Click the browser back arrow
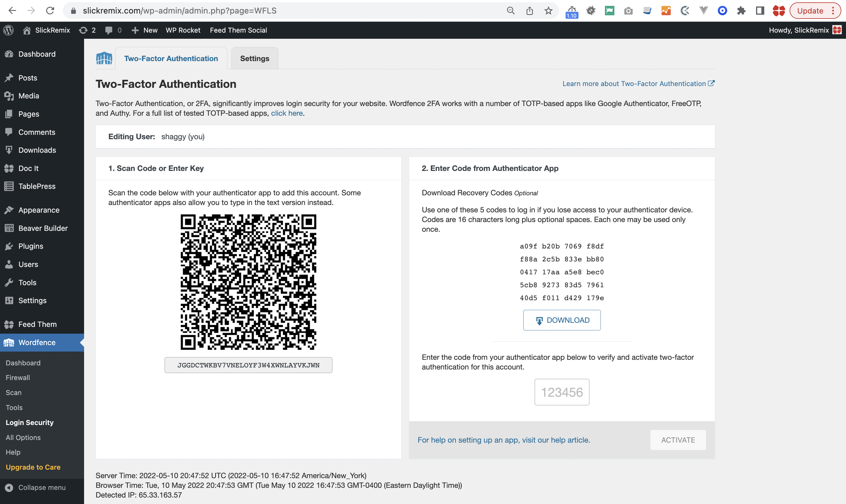Screen dimensions: 846x504 click(x=12, y=11)
